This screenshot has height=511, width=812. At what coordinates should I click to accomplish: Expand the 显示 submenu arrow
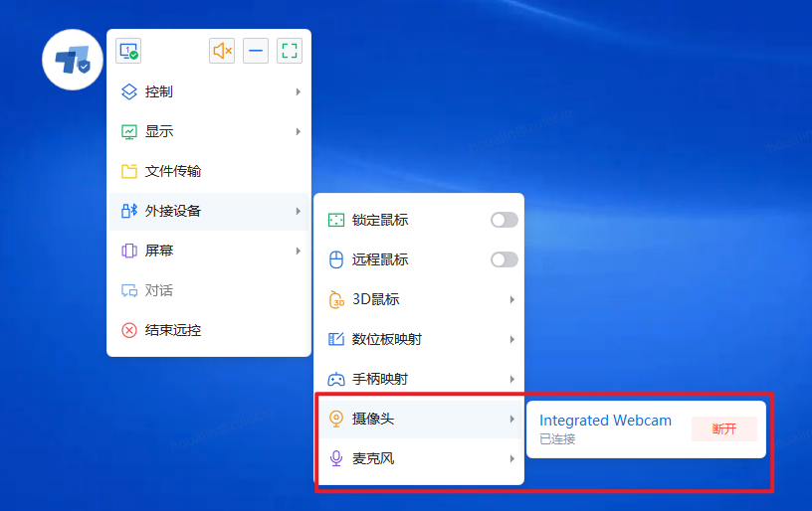[299, 132]
